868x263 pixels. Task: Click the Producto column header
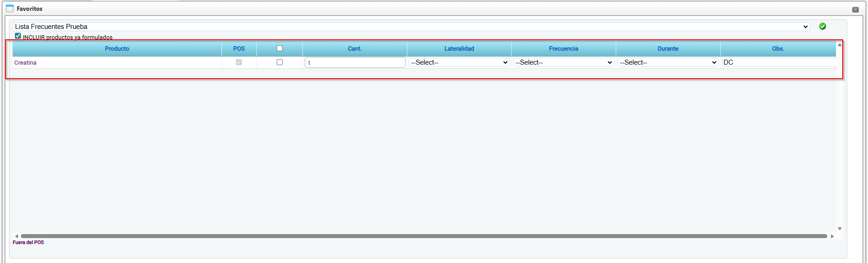[117, 49]
